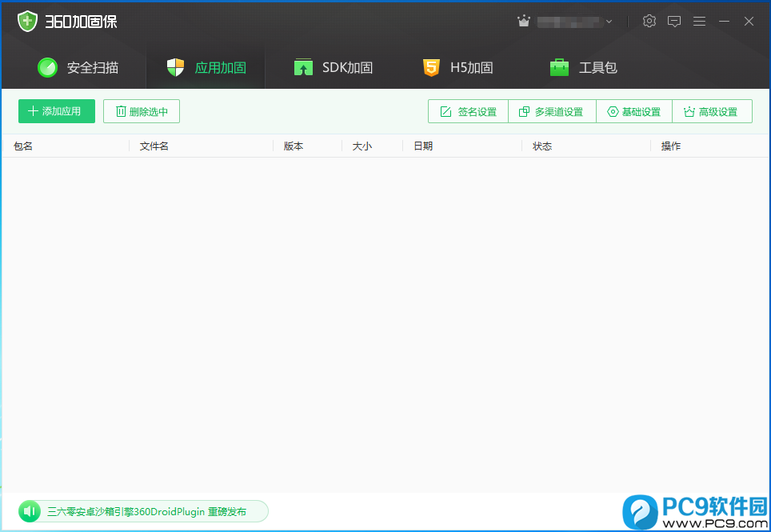Open 高级设置 settings
Image resolution: width=771 pixels, height=532 pixels.
(712, 112)
